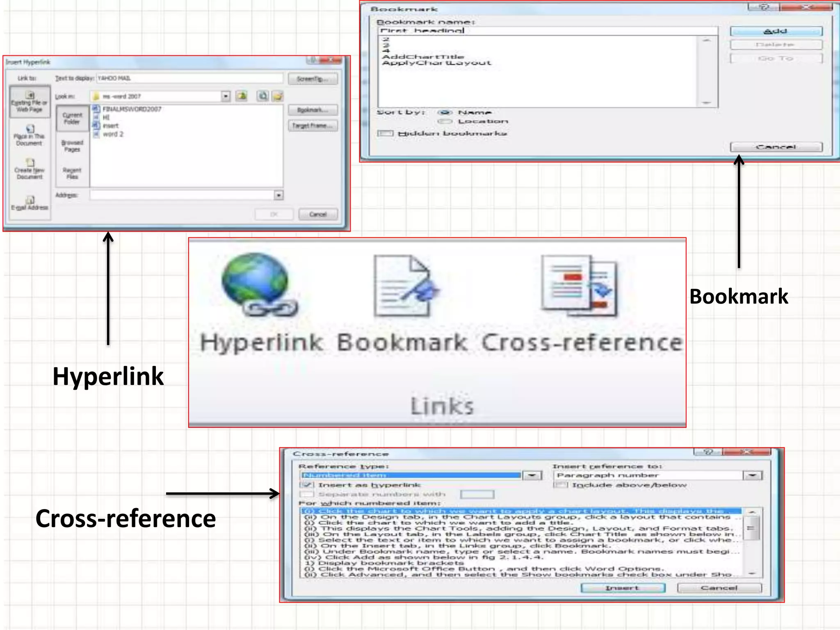Click the ScreenTip button
This screenshot has height=630, width=840.
(313, 79)
